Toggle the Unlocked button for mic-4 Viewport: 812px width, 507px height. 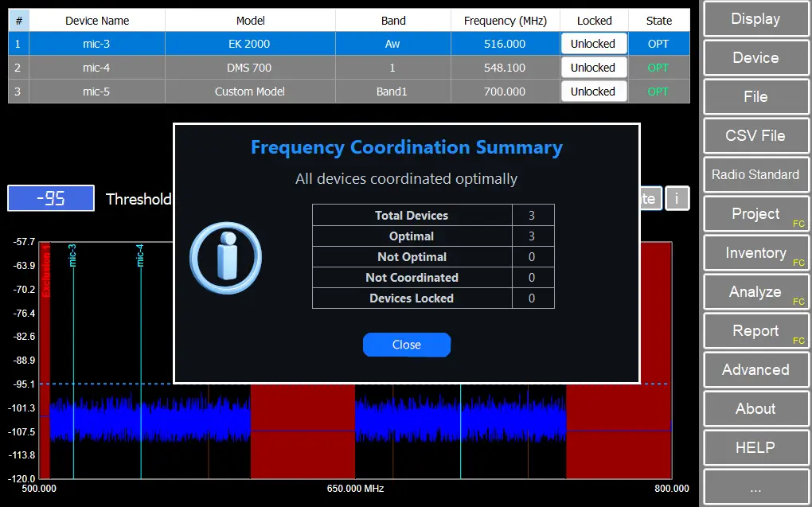pos(593,68)
